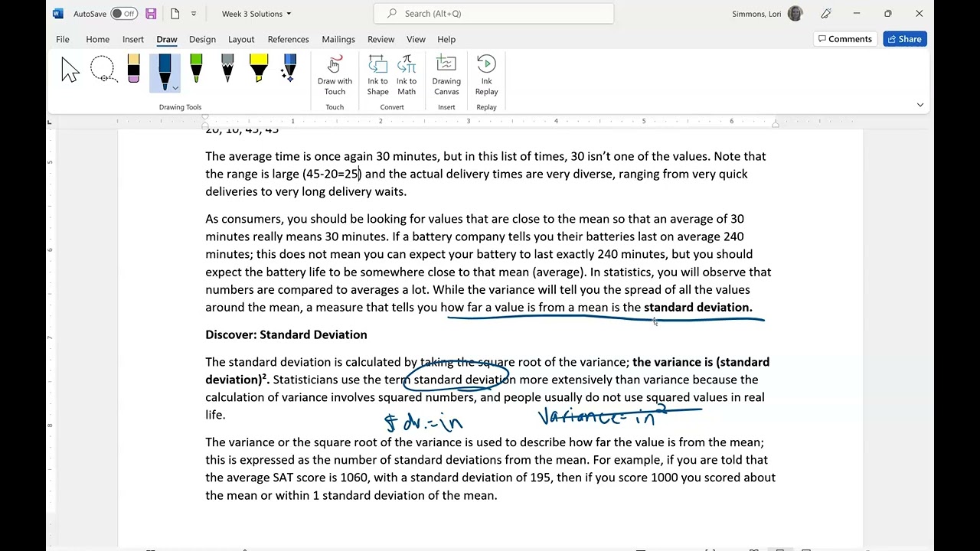Enable Draw with Touch
Viewport: 980px width, 551px height.
(335, 75)
